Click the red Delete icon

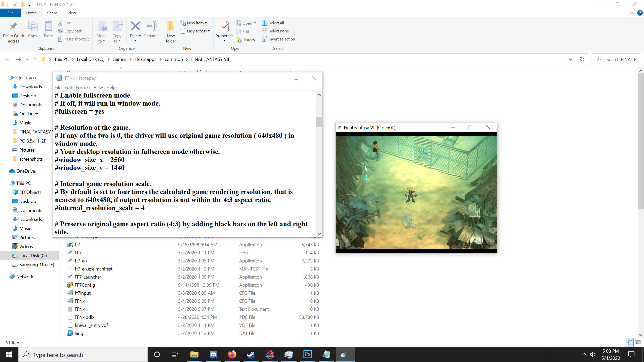[135, 26]
